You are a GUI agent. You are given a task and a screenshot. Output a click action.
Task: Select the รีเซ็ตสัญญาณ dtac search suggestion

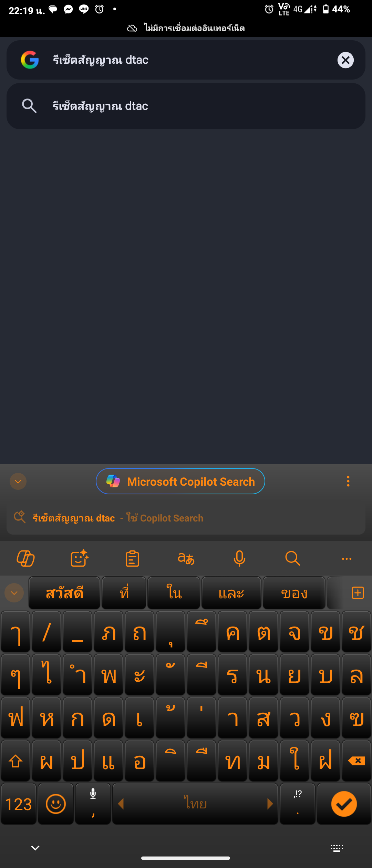click(x=186, y=106)
